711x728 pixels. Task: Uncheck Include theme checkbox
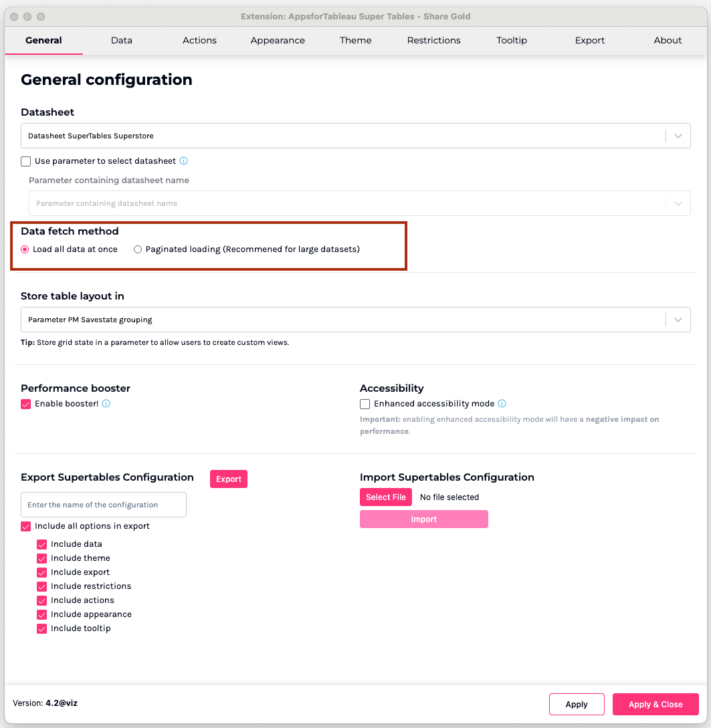click(x=42, y=558)
